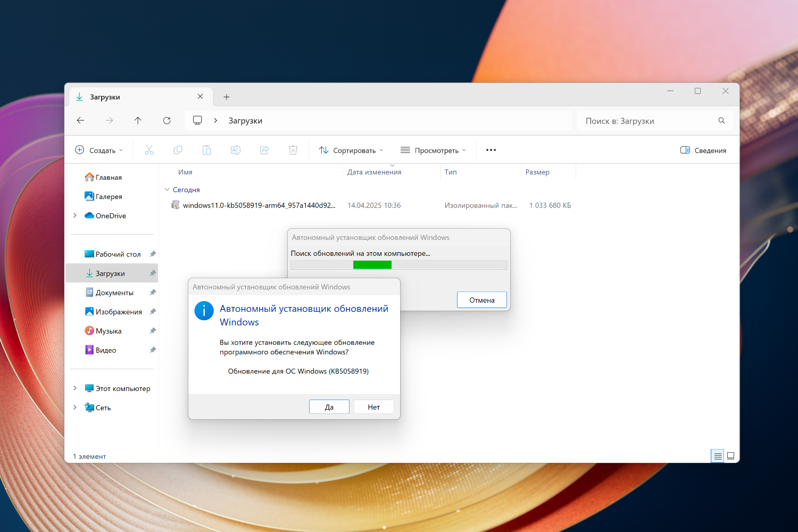Viewport: 798px width, 532px height.
Task: Click the PC icon in address bar
Action: tap(197, 121)
